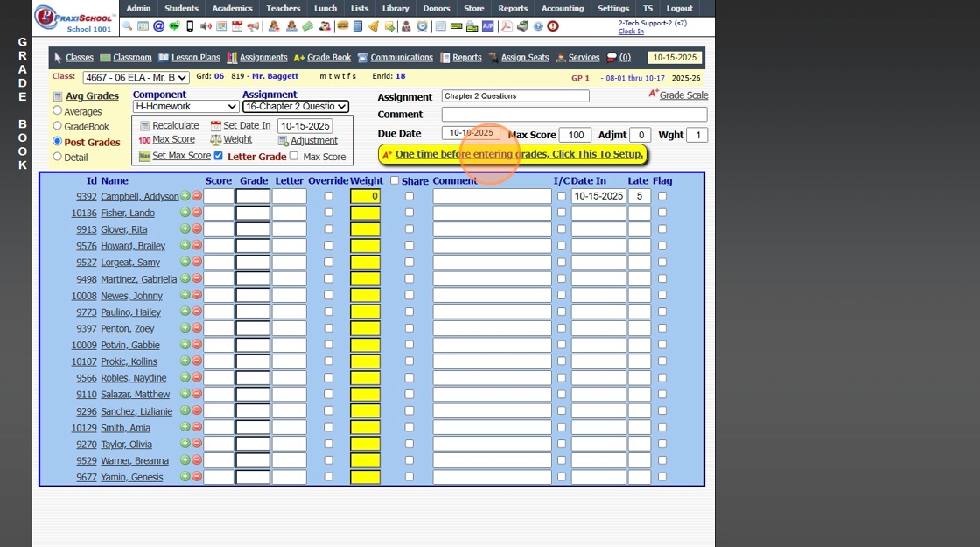Open the Students menu
The width and height of the screenshot is (980, 547).
pyautogui.click(x=181, y=8)
